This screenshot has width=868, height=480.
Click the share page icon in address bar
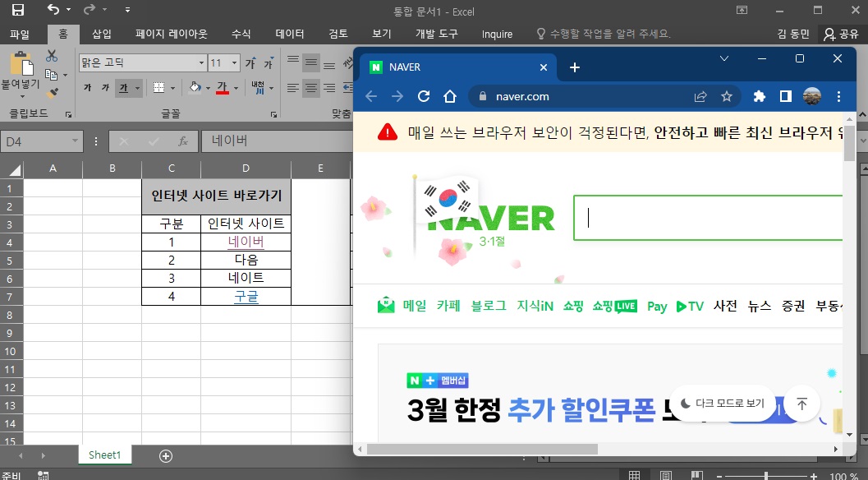pos(700,96)
